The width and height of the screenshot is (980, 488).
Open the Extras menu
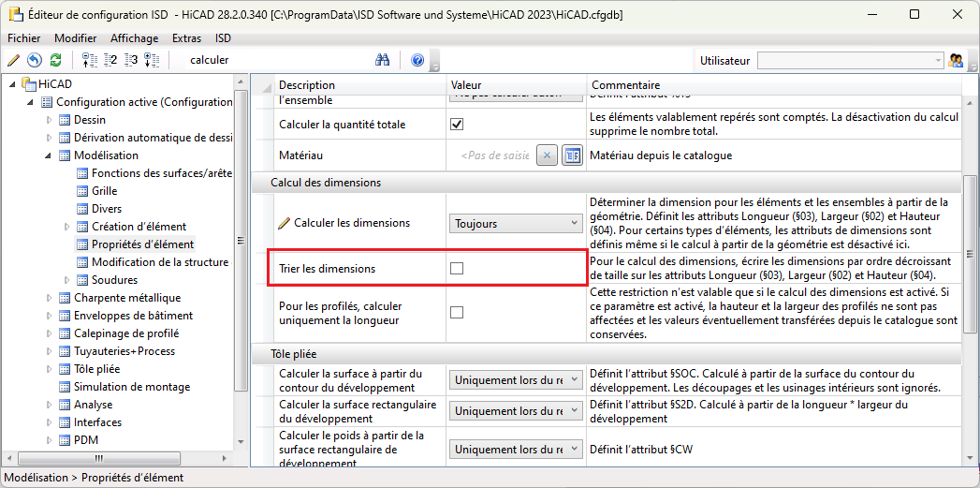click(186, 38)
